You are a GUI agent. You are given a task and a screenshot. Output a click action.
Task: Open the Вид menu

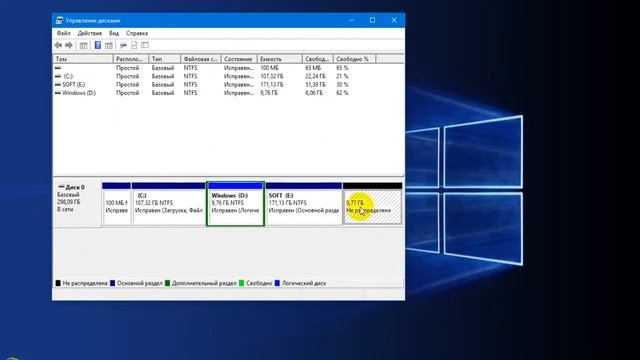tap(114, 33)
